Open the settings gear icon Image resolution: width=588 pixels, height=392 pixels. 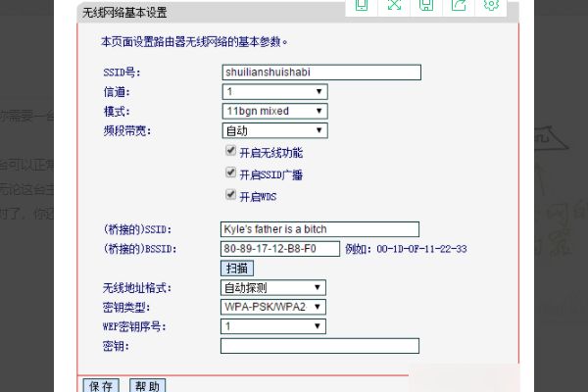pos(491,5)
